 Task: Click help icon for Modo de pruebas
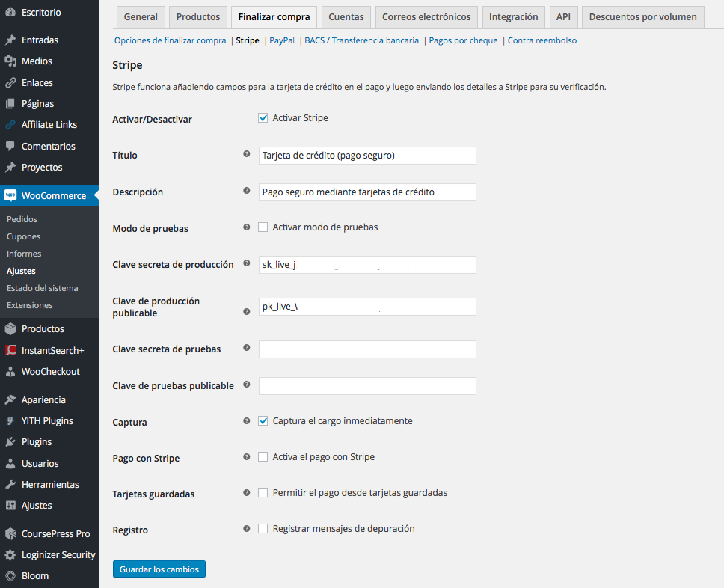247,227
